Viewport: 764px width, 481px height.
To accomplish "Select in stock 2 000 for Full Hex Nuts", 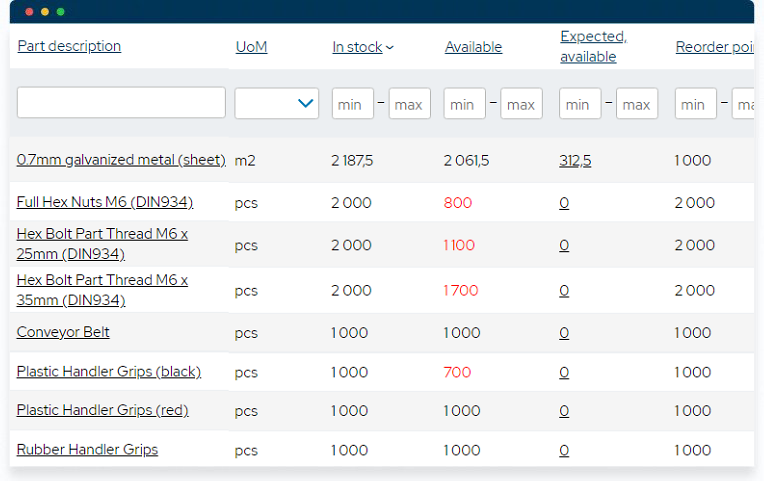I will 351,203.
